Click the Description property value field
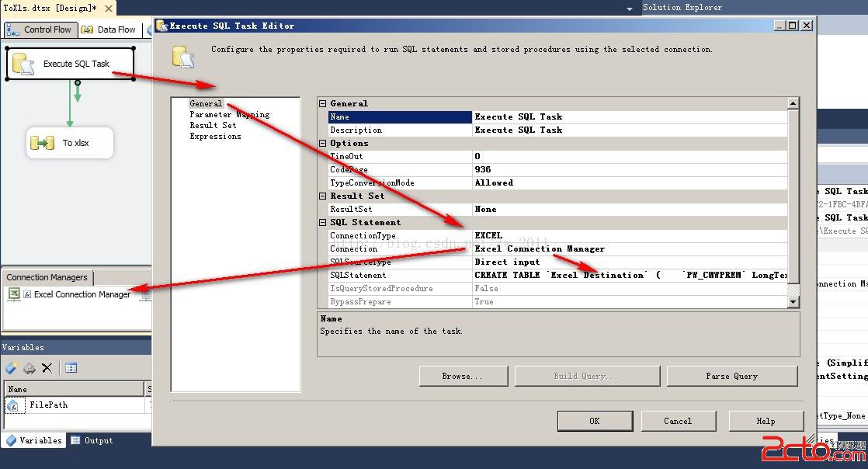868x469 pixels. (630, 130)
